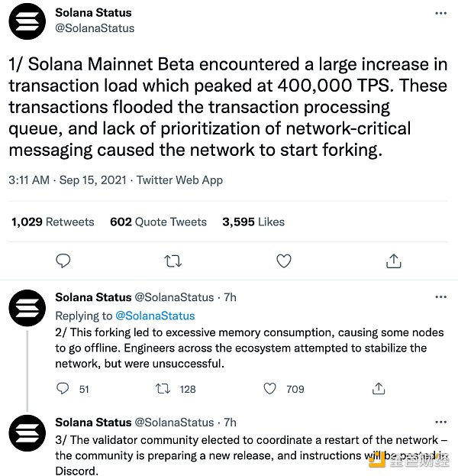Open the Twitter Web App source link
458x476 pixels.
click(179, 180)
